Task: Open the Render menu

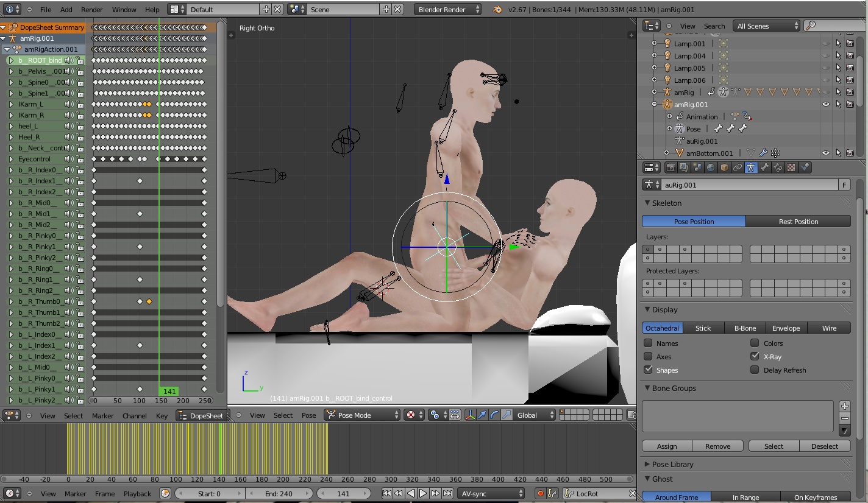Action: pyautogui.click(x=92, y=10)
